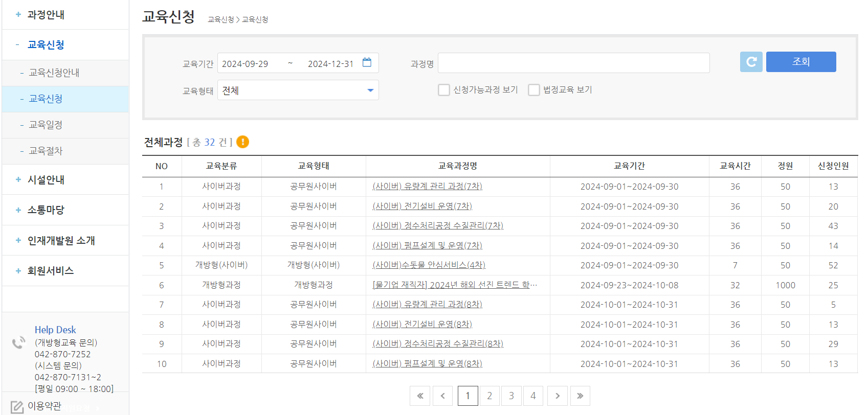The width and height of the screenshot is (868, 415).
Task: Open (사이버) 펌프설계 및 운영(8차) link
Action: coord(427,364)
